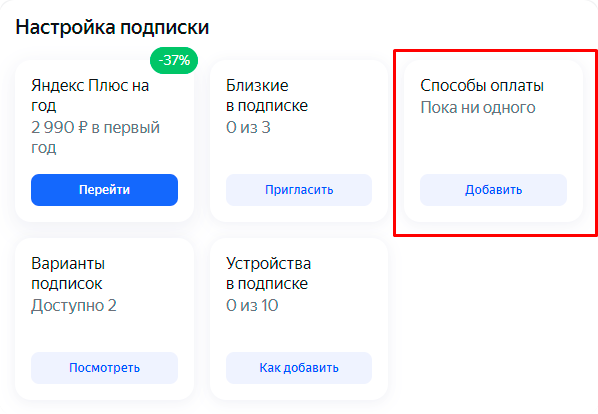Click the 2 990 ₽ в первый год price text
598x414 pixels.
coord(95,137)
